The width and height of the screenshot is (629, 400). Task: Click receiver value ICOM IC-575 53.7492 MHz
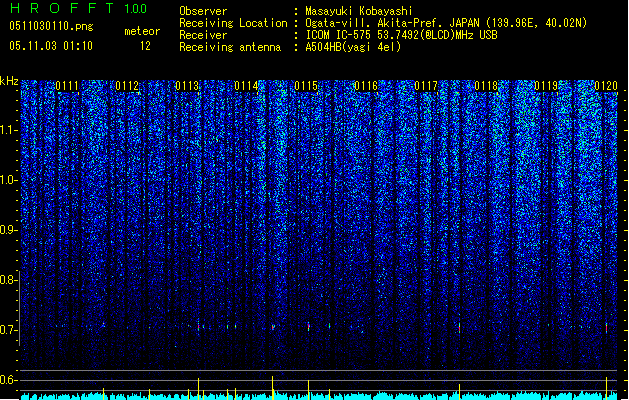[401, 35]
